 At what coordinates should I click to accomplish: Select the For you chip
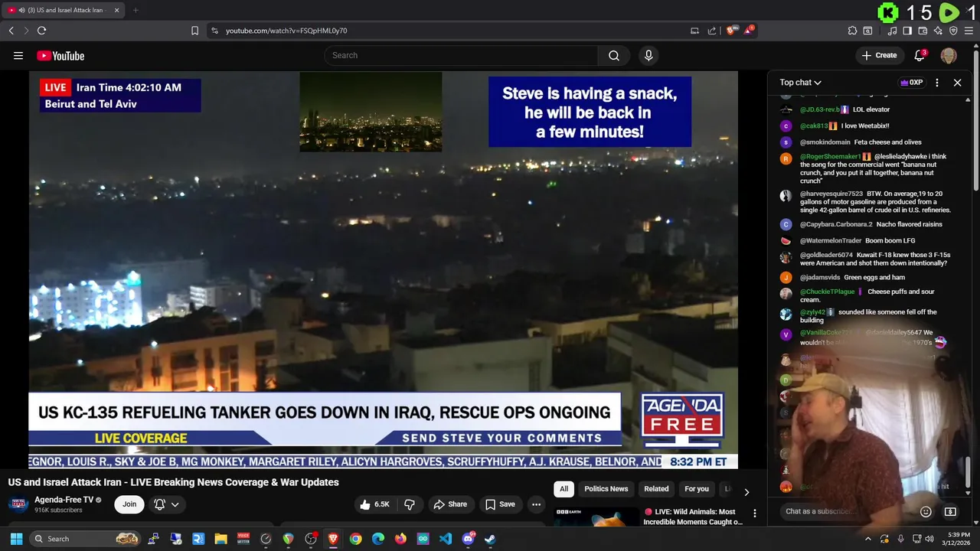pos(697,489)
